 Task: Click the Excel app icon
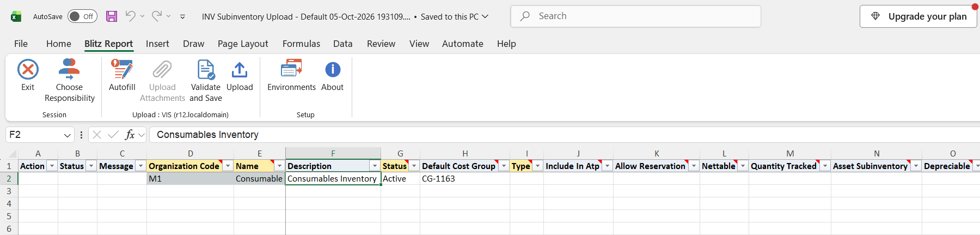coord(16,16)
